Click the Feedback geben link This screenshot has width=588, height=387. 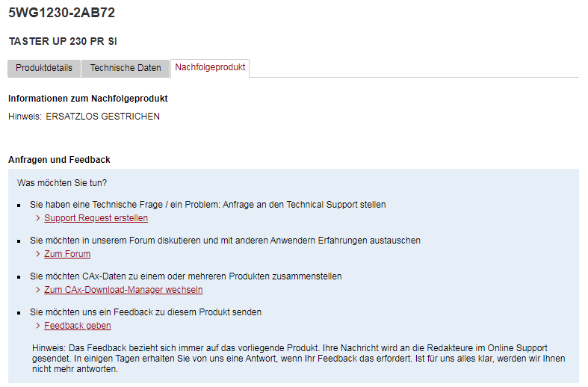click(78, 326)
